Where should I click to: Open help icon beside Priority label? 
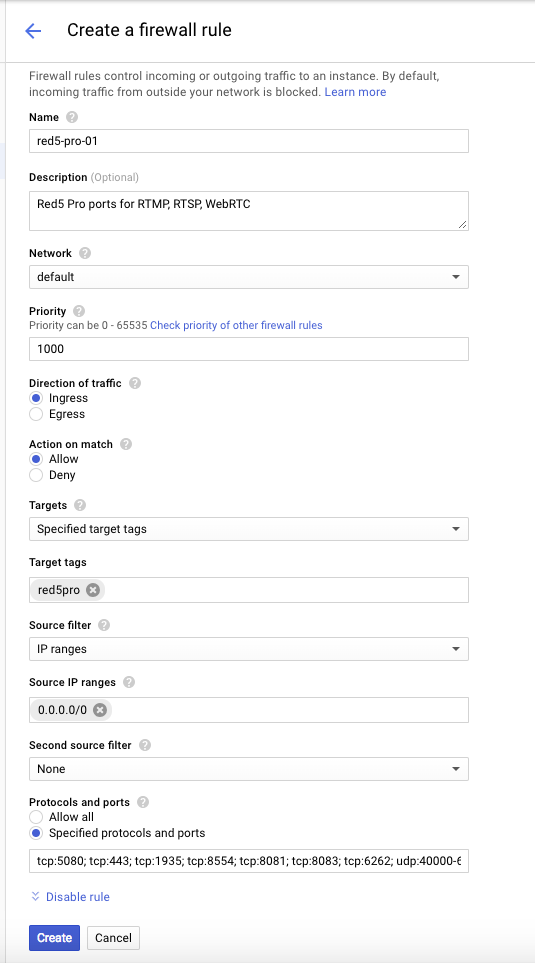tap(79, 311)
